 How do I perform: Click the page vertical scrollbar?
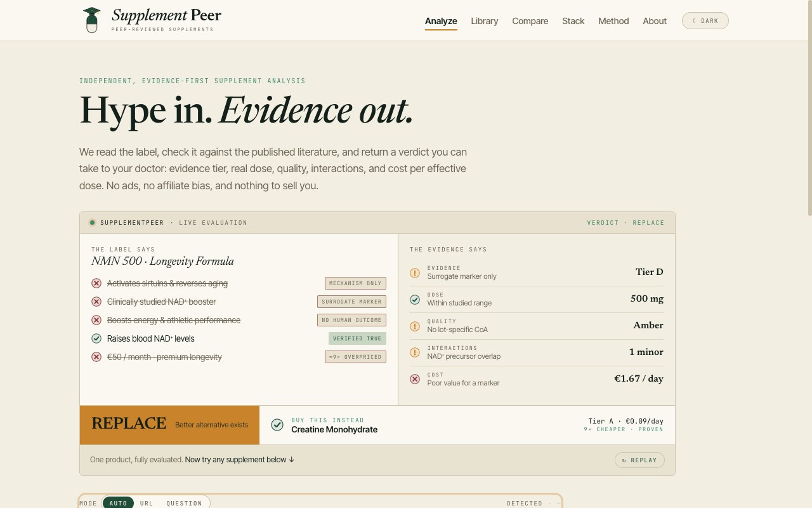point(809,108)
